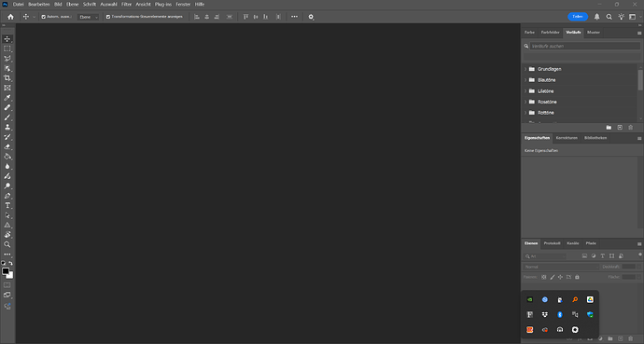Click the blue Teilen button
The width and height of the screenshot is (644, 344).
coord(578,17)
